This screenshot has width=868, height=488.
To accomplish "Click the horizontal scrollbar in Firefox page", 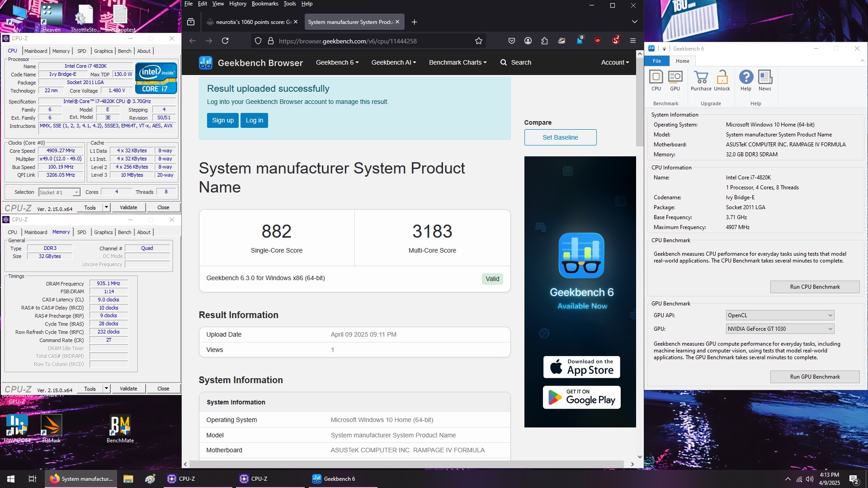I will coord(407,464).
